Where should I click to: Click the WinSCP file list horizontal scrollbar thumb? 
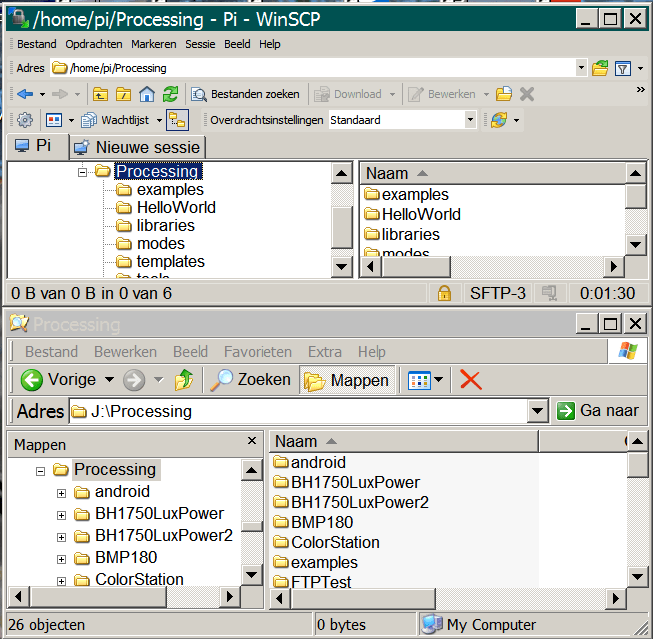(416, 267)
